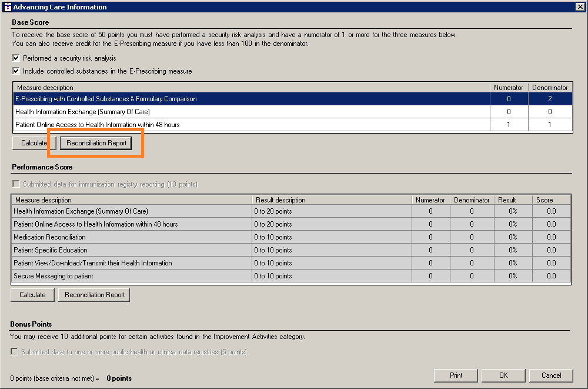Dismiss dialog with Cancel button
The width and height of the screenshot is (588, 389).
pyautogui.click(x=551, y=375)
